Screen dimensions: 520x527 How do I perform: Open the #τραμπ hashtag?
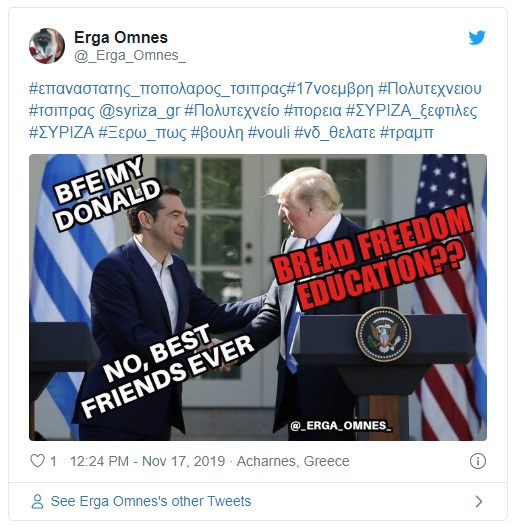click(x=406, y=133)
